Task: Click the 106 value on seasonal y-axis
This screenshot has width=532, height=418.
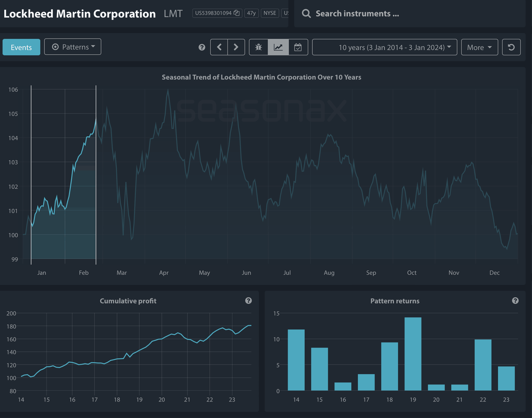Action: coord(13,90)
